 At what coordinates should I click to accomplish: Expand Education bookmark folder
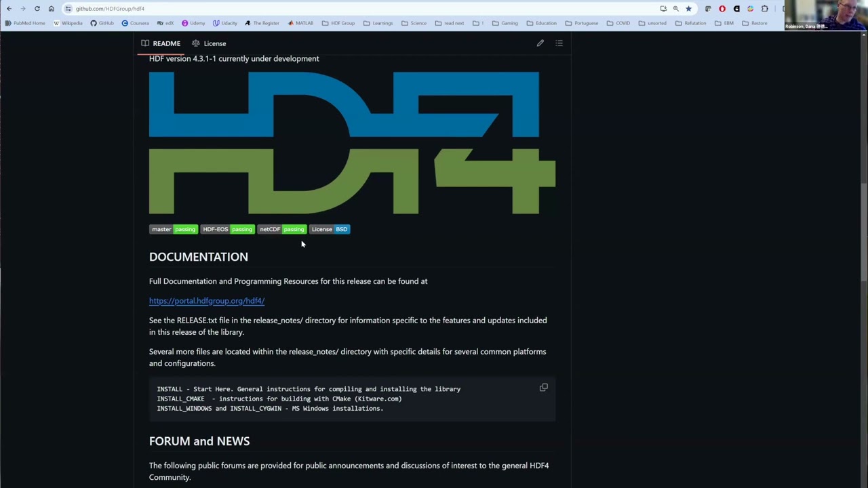[x=542, y=23]
